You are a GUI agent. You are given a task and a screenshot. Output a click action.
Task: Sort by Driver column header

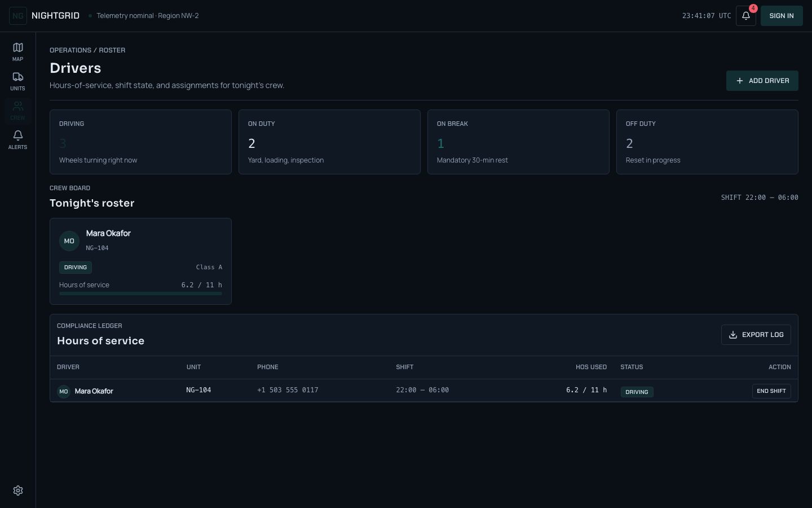pos(68,367)
